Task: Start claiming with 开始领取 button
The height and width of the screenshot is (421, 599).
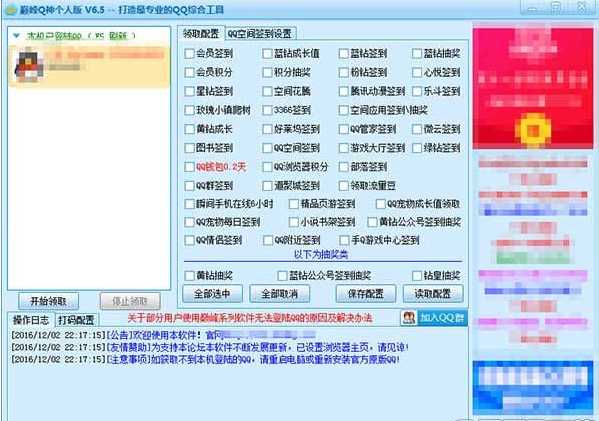Action: (x=49, y=301)
